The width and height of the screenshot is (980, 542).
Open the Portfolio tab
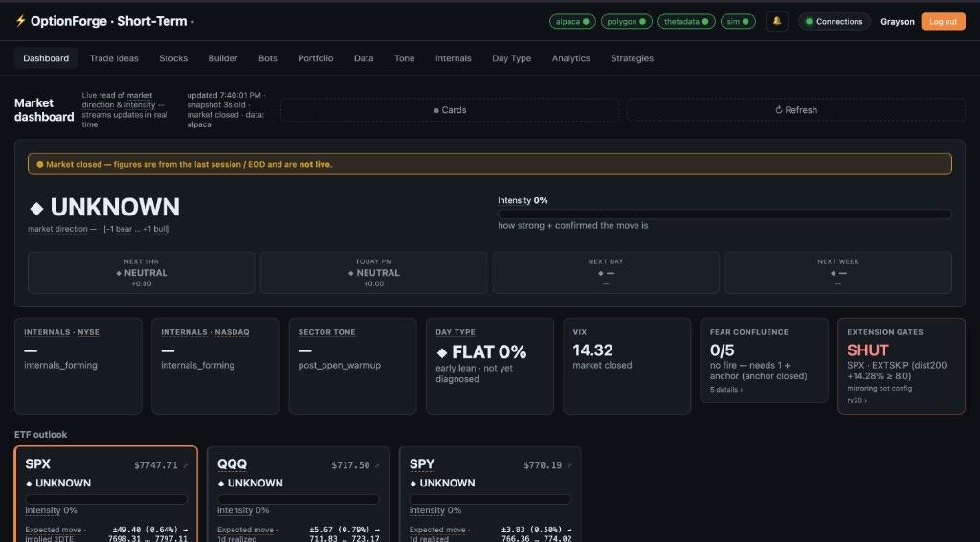pyautogui.click(x=315, y=58)
